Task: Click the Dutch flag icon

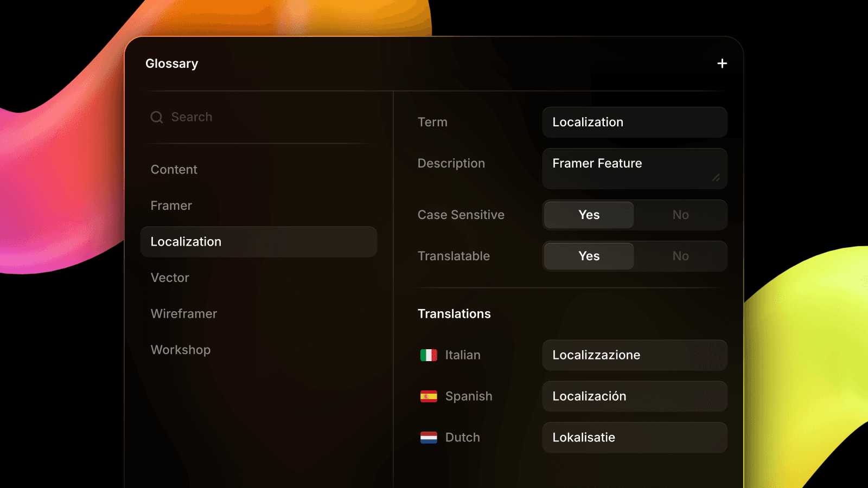Action: pos(429,438)
